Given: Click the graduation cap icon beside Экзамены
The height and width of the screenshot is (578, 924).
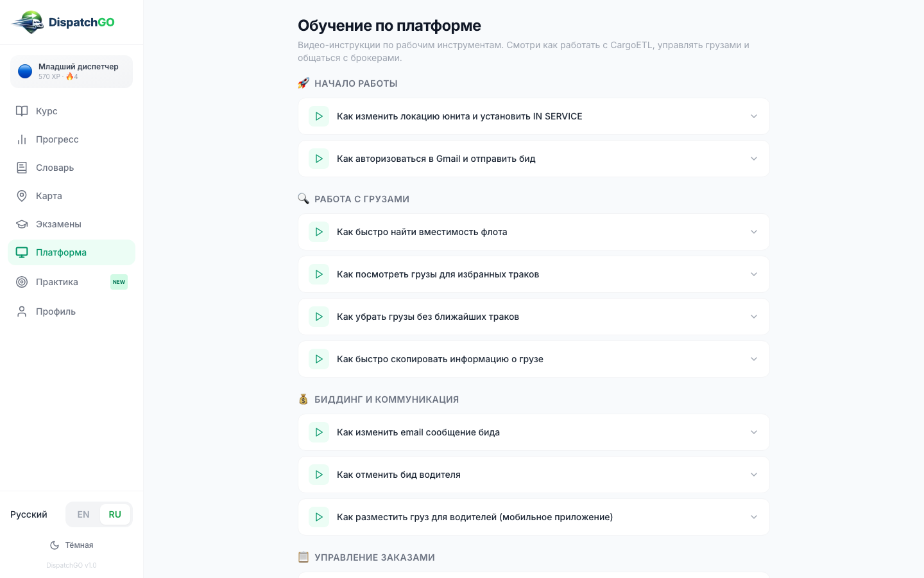Looking at the screenshot, I should click(22, 224).
